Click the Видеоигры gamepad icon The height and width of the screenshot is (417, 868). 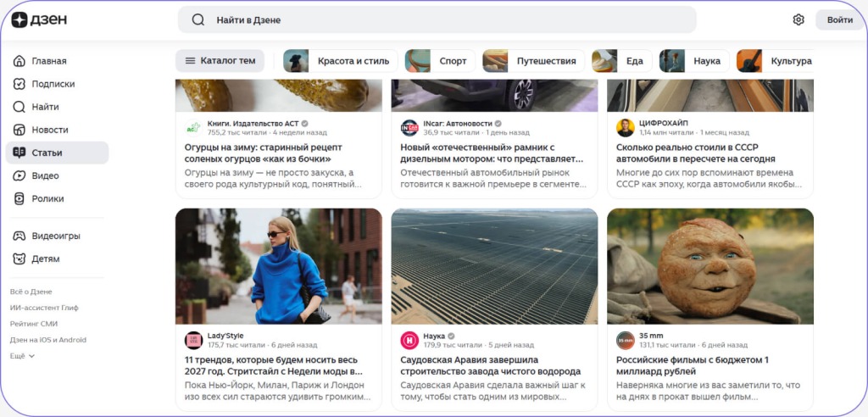coord(19,236)
